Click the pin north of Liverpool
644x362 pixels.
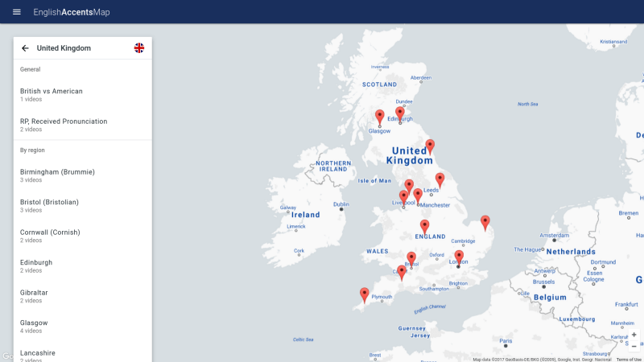tap(409, 186)
